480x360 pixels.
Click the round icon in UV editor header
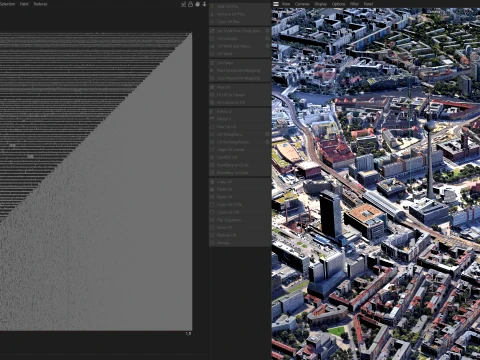[x=197, y=4]
